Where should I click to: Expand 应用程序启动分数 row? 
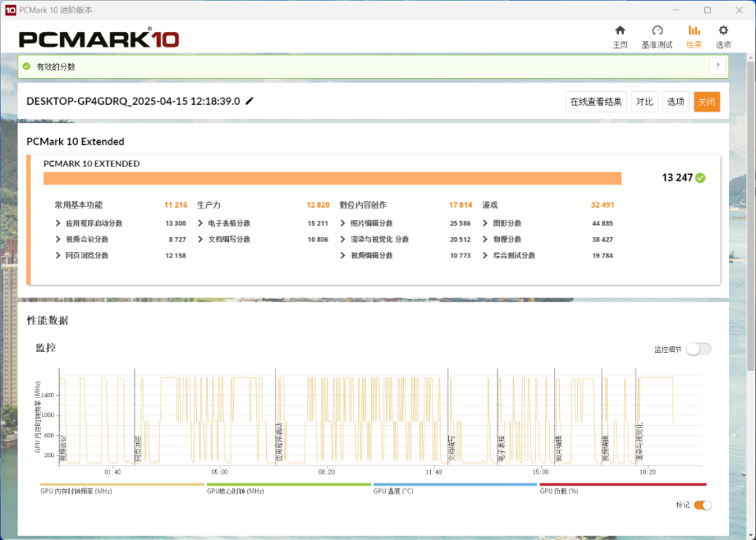pos(57,224)
